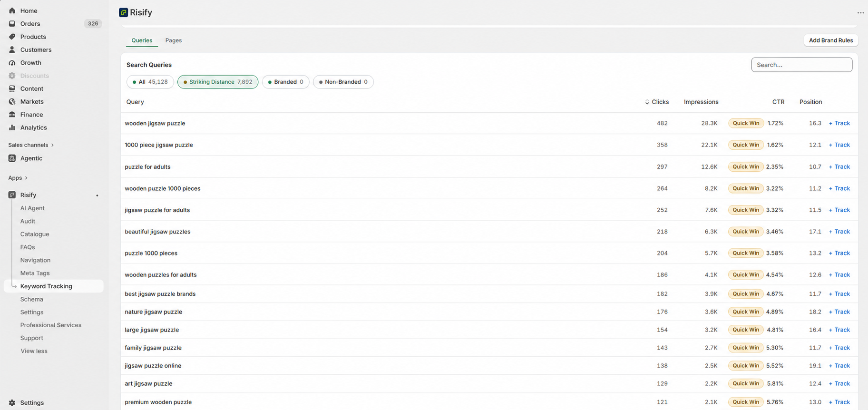Screen dimensions: 868x410
Task: Click the Settings gear icon at bottom
Action: [12, 402]
